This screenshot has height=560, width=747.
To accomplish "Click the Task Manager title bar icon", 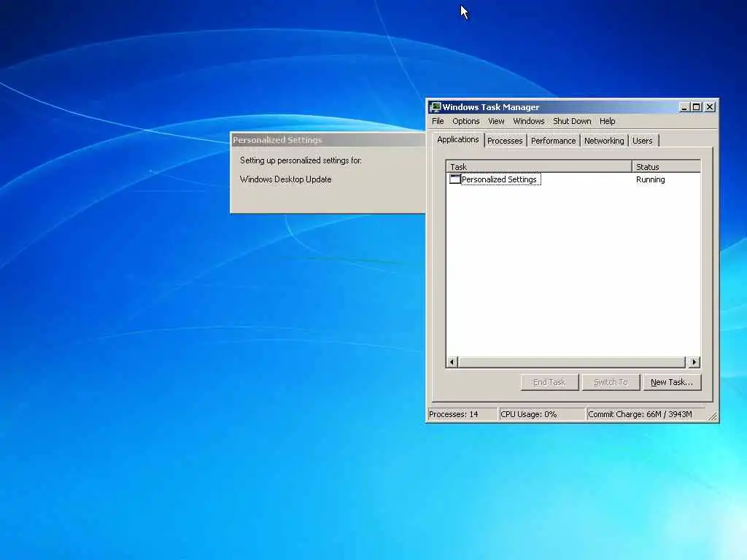I will (x=435, y=107).
